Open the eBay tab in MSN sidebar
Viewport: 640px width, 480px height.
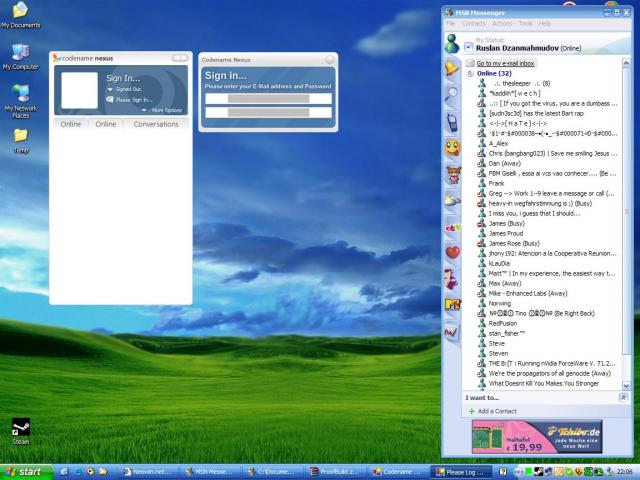point(453,228)
